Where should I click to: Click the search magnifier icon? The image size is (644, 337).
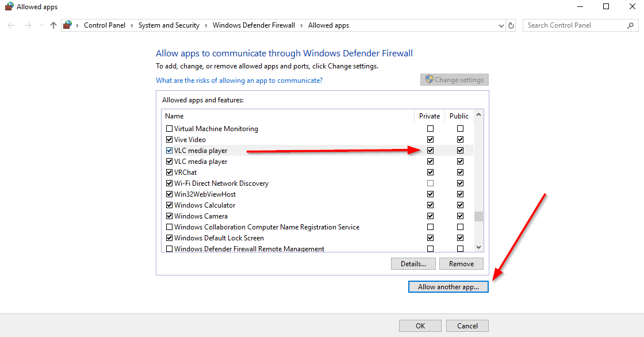click(x=630, y=25)
